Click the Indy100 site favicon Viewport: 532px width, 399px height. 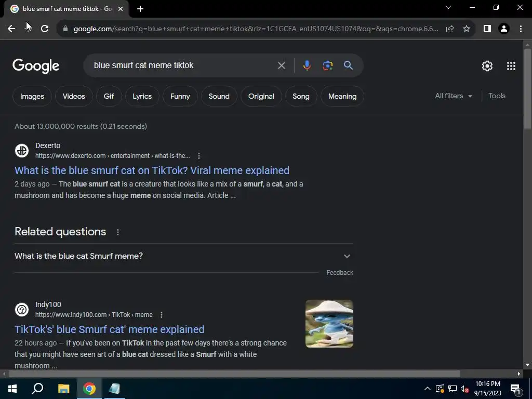pyautogui.click(x=22, y=310)
